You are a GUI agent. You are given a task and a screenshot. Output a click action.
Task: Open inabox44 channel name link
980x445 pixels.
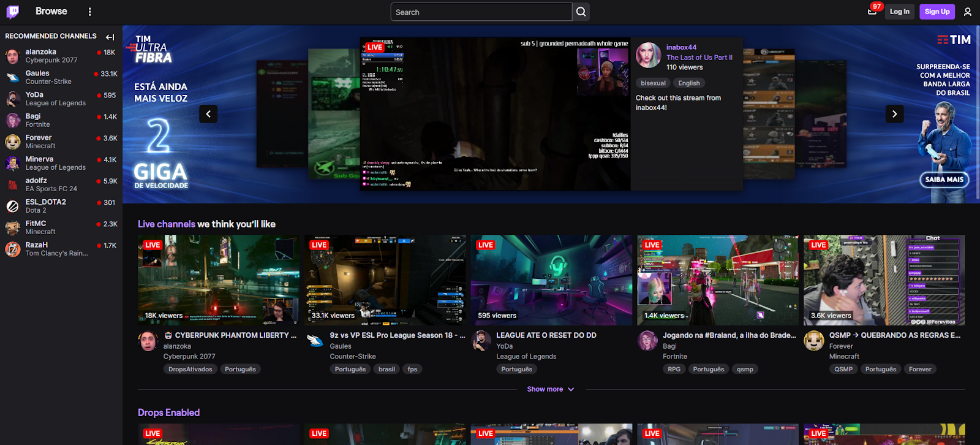(681, 47)
